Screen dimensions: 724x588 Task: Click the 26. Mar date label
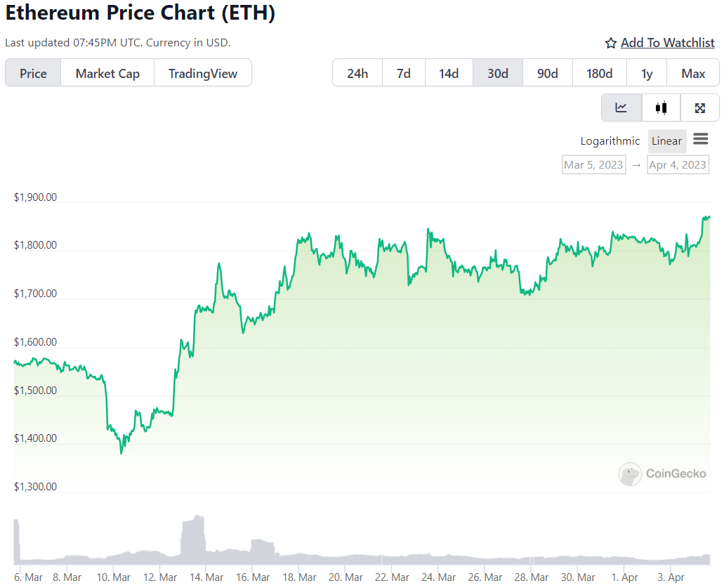485,577
